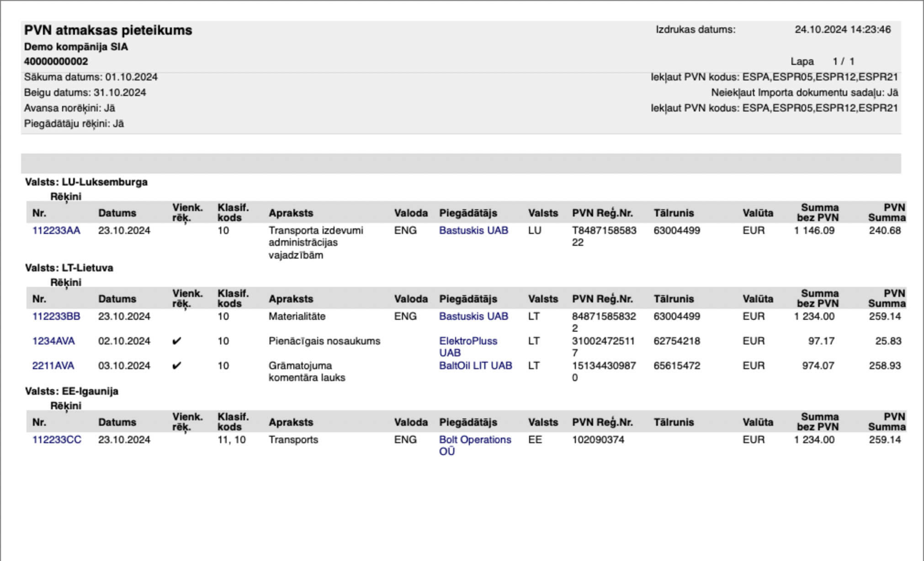The image size is (924, 561).
Task: Click VAT number 102090374
Action: 598,440
